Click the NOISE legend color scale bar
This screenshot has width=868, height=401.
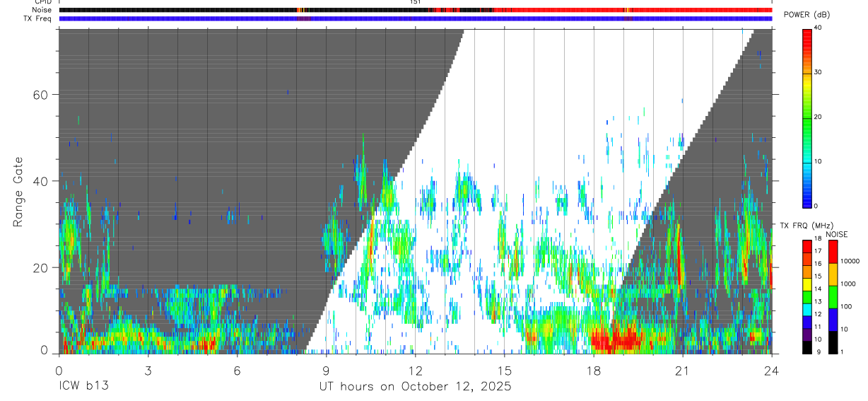point(833,296)
